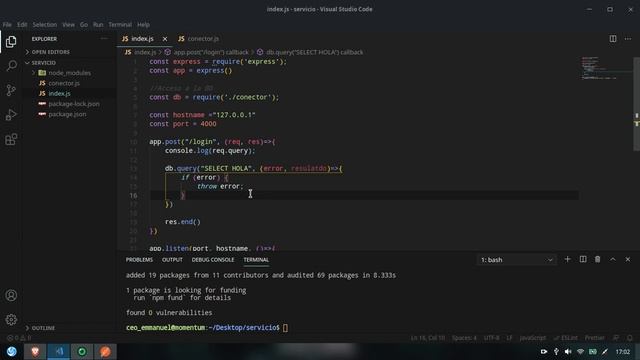
Task: Click the db.query callback breadcrumb
Action: point(310,52)
